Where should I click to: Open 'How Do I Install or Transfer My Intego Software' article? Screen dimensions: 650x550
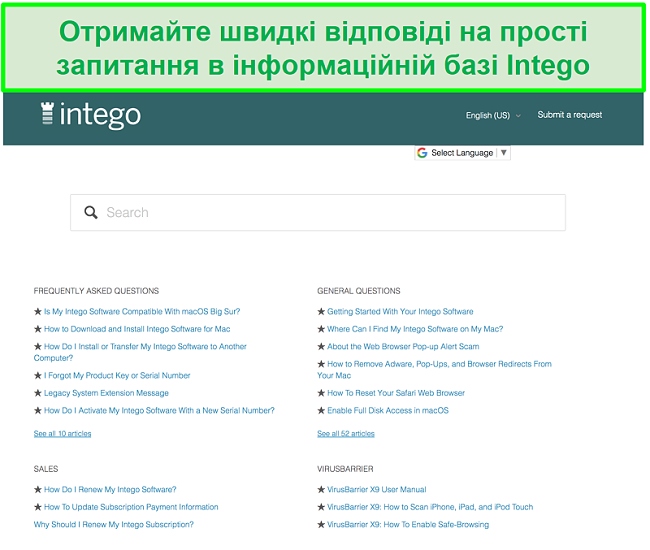[140, 352]
